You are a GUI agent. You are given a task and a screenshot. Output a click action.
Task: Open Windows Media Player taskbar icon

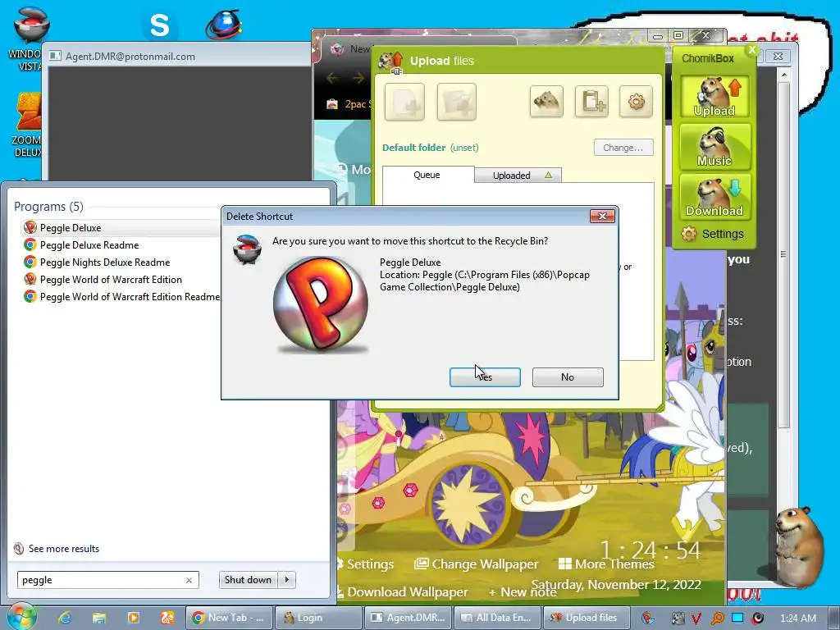coord(134,618)
